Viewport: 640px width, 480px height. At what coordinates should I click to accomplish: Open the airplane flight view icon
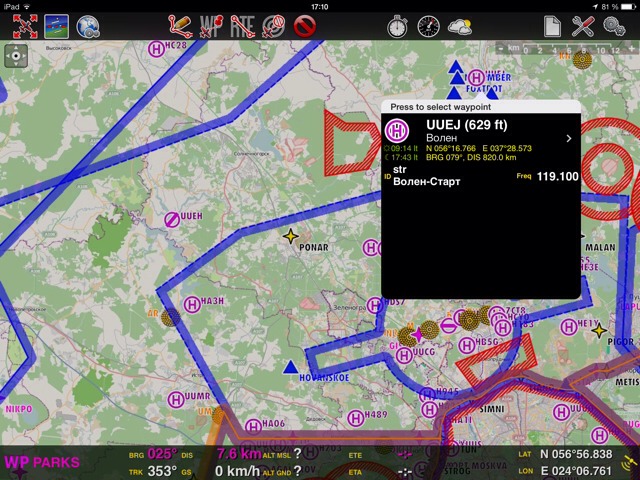56,26
